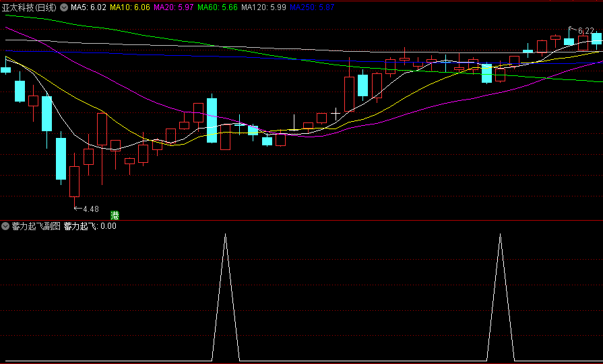Click the 亚太科技(日线) stock title
The width and height of the screenshot is (603, 364).
(x=29, y=7)
